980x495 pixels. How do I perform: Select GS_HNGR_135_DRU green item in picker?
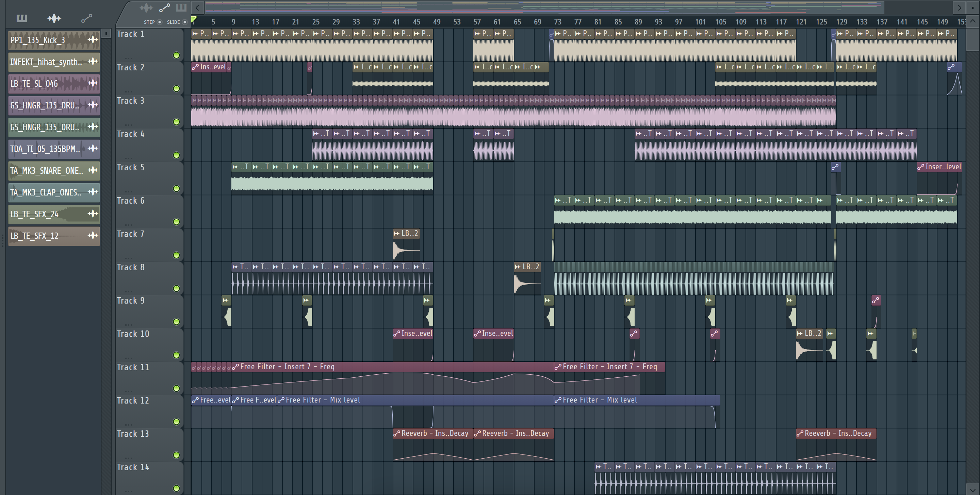[54, 127]
